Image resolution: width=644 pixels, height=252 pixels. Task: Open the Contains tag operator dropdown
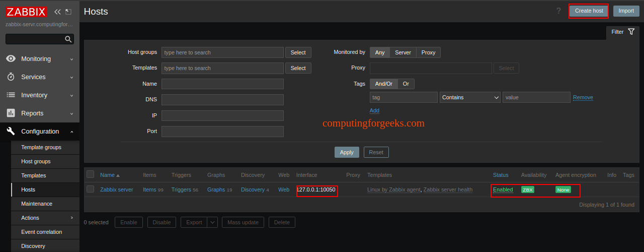[x=470, y=97]
